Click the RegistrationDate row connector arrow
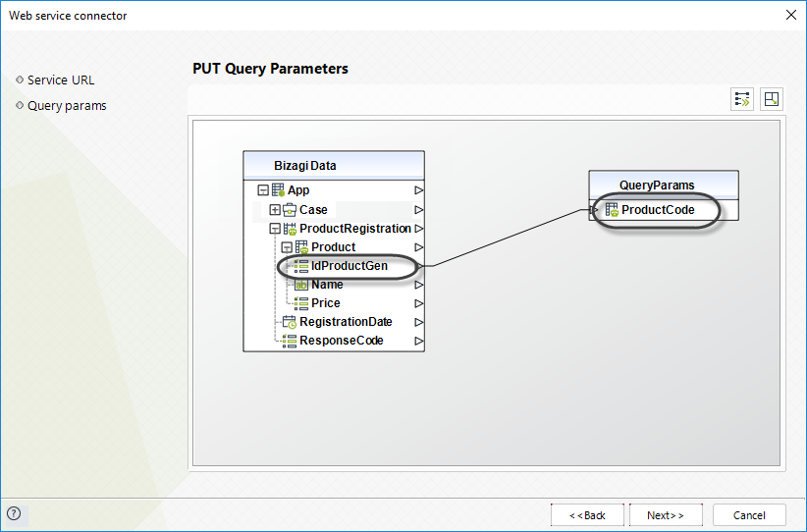The image size is (807, 532). pyautogui.click(x=419, y=322)
